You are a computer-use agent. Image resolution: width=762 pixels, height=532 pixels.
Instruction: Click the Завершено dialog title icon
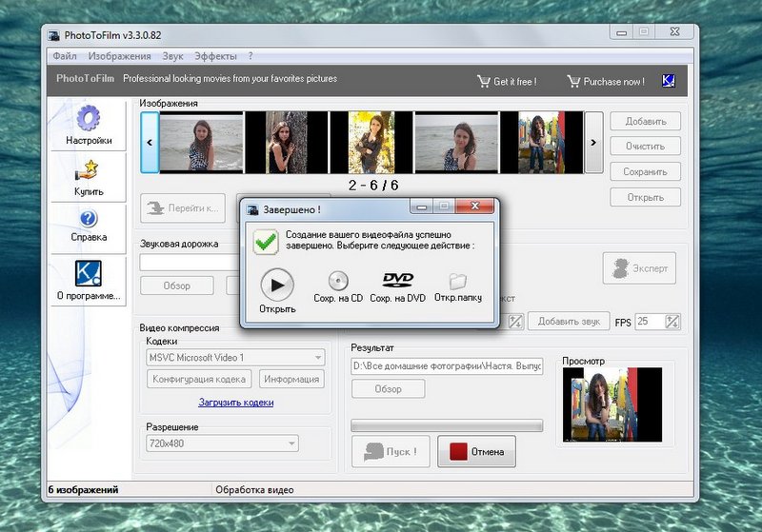click(x=252, y=209)
